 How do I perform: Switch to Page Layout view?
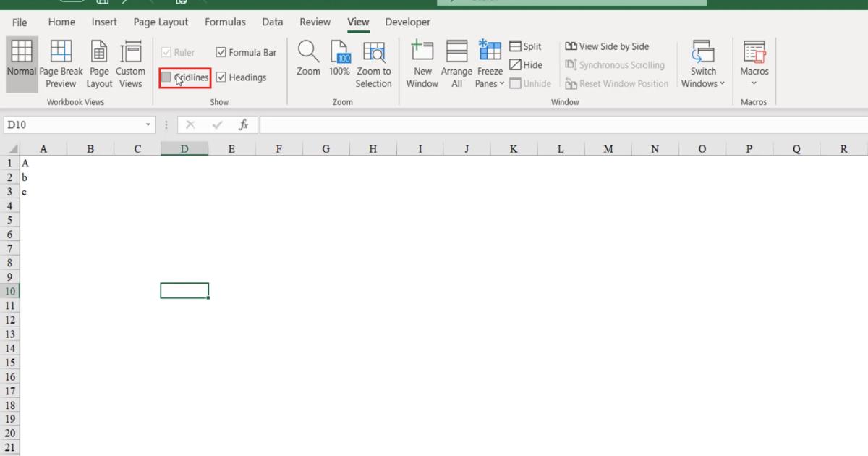99,62
